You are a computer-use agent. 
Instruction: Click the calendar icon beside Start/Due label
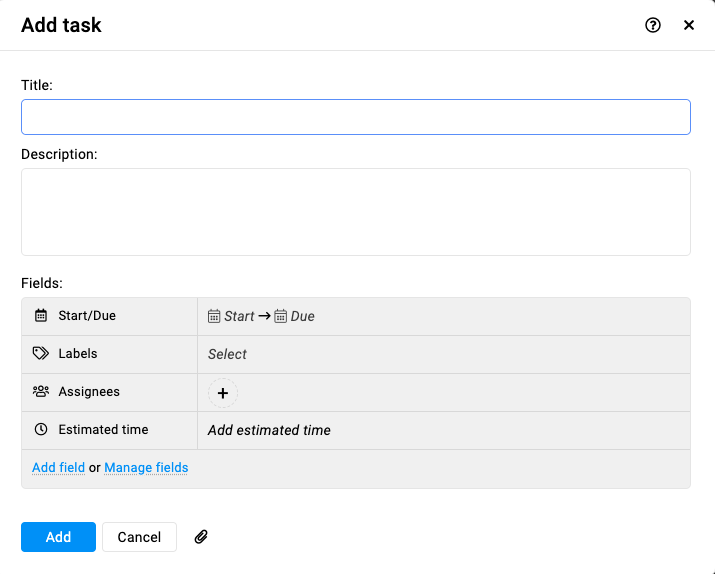click(41, 315)
